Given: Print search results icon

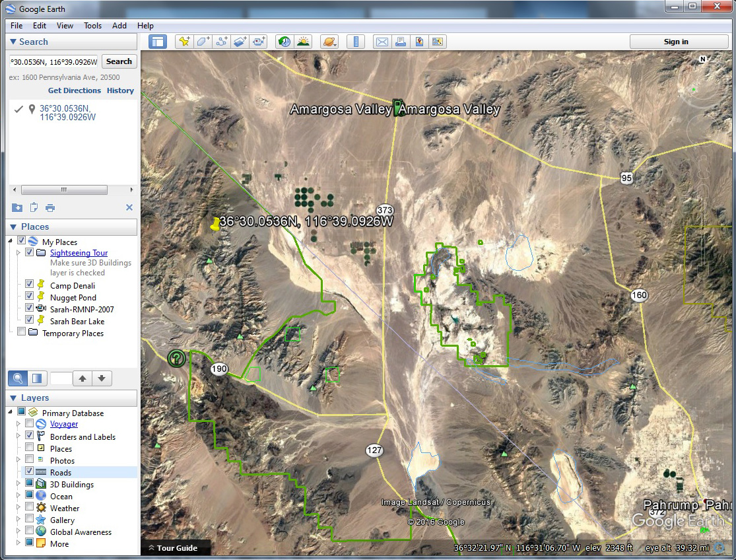Looking at the screenshot, I should [50, 207].
